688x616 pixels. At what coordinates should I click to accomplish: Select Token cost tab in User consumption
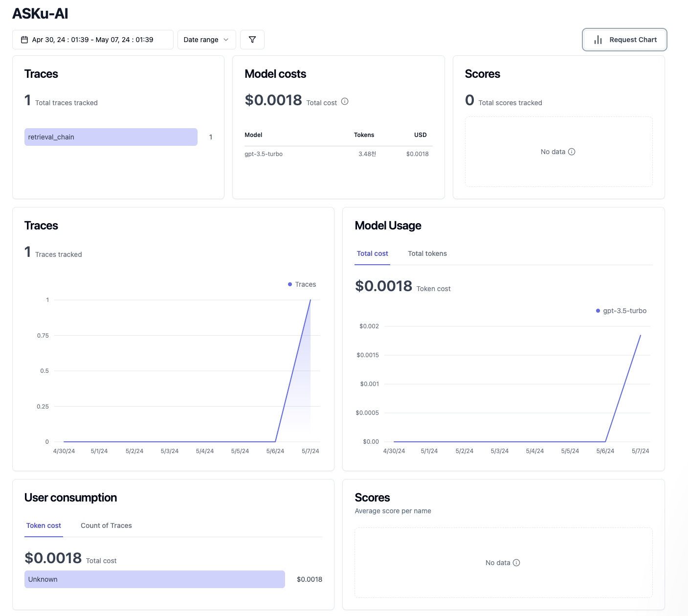pyautogui.click(x=44, y=525)
